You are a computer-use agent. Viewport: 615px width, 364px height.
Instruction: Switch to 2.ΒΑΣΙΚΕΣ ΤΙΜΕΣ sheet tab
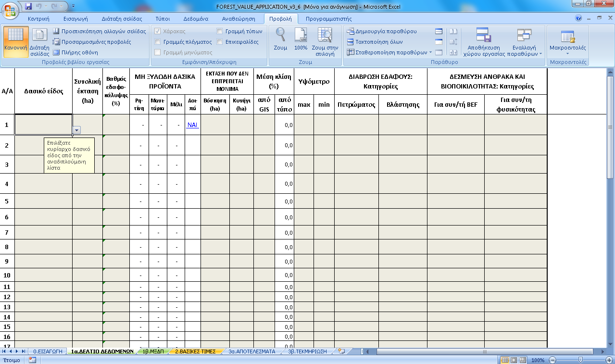tap(195, 351)
